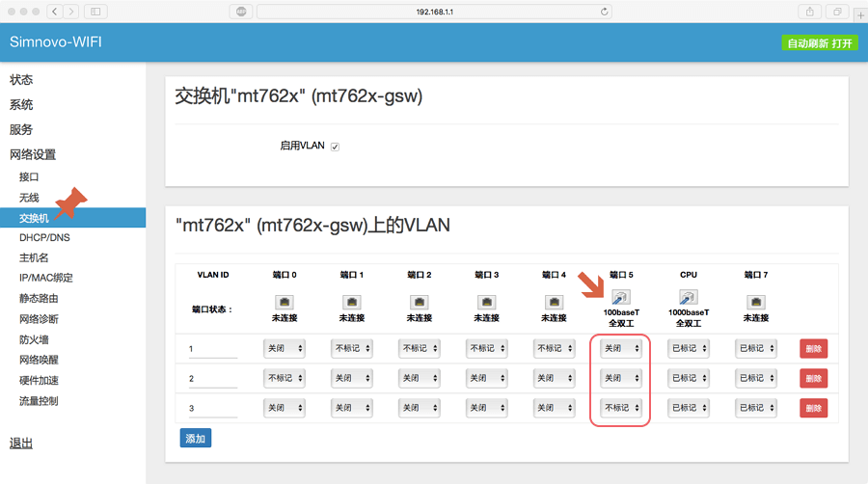Open VLAN 1 CPU tagging dropdown
This screenshot has height=484, width=868.
pos(688,348)
